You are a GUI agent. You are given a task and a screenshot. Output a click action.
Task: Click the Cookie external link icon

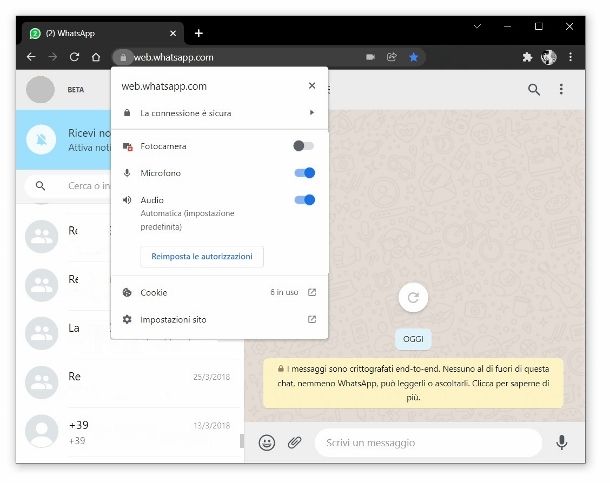312,292
